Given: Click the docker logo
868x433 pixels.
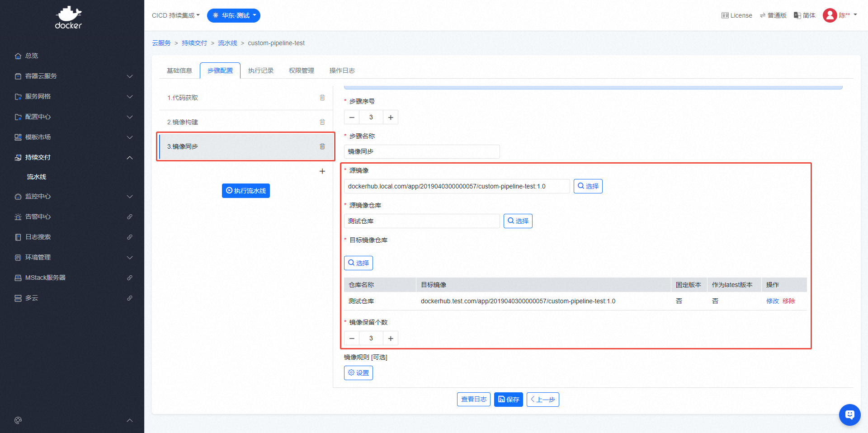Looking at the screenshot, I should (68, 18).
